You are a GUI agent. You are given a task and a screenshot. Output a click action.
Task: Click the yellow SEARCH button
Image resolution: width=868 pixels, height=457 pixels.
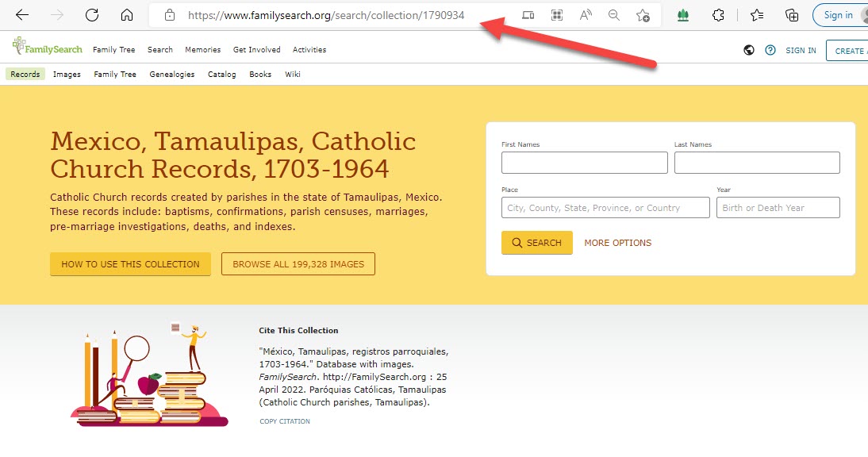pos(537,243)
